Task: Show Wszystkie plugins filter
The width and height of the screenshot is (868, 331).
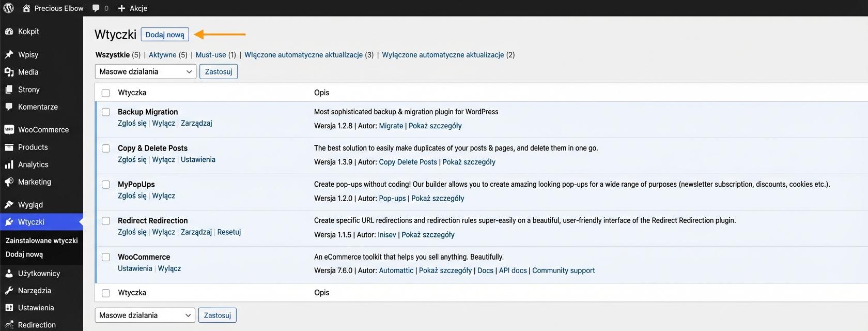Action: point(113,55)
